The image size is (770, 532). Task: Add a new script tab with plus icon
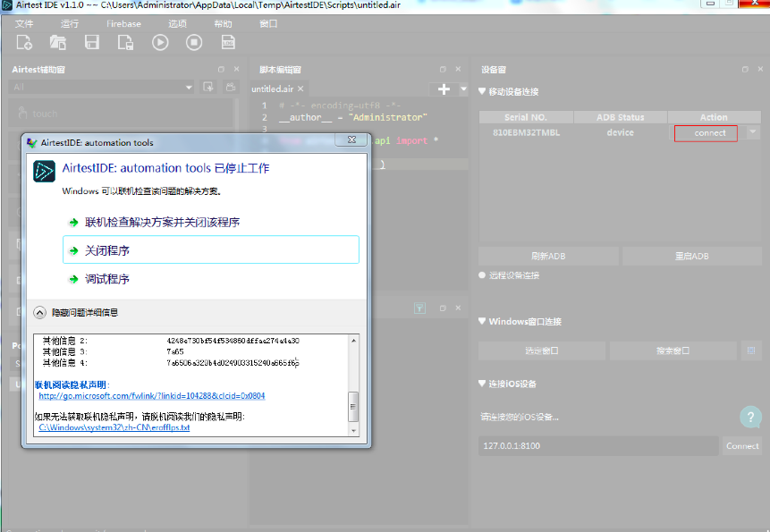point(444,89)
